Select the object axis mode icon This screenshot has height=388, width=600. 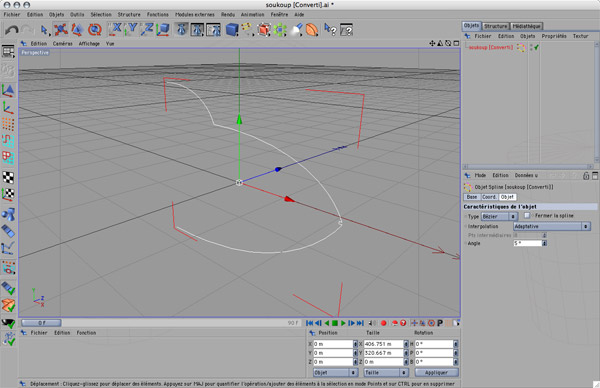8,108
